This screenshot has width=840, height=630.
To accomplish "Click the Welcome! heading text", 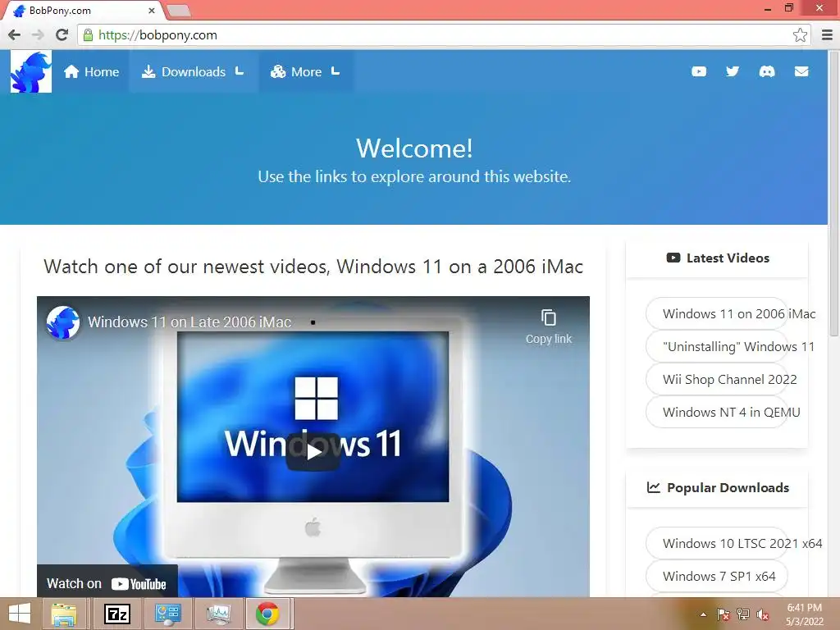I will coord(414,148).
